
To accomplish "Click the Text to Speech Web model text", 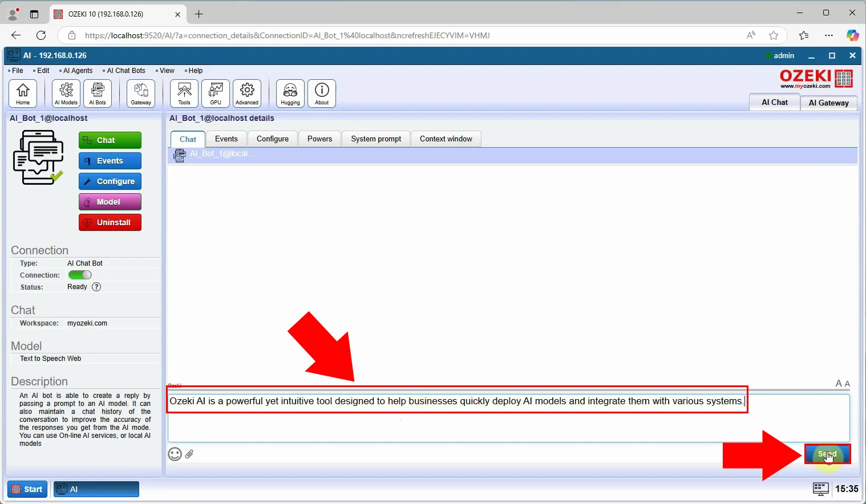I will point(51,359).
